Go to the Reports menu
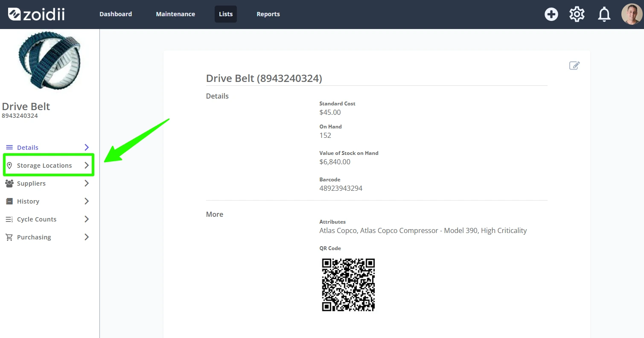Viewport: 644px width, 338px height. (268, 14)
